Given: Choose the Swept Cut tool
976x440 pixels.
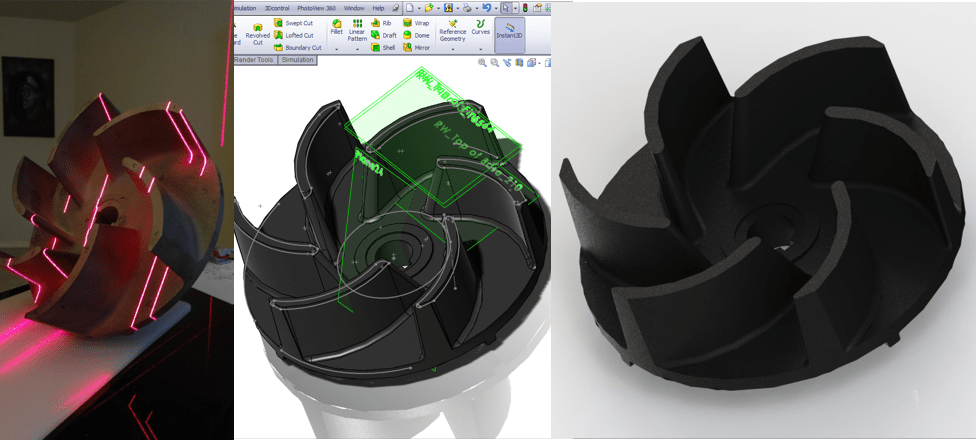Looking at the screenshot, I should pyautogui.click(x=294, y=23).
